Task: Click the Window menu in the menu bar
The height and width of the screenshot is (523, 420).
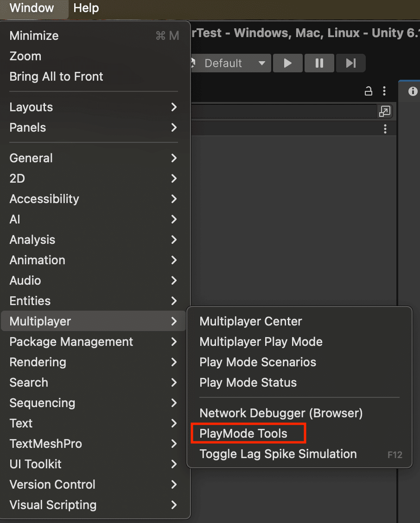Action: pos(31,8)
